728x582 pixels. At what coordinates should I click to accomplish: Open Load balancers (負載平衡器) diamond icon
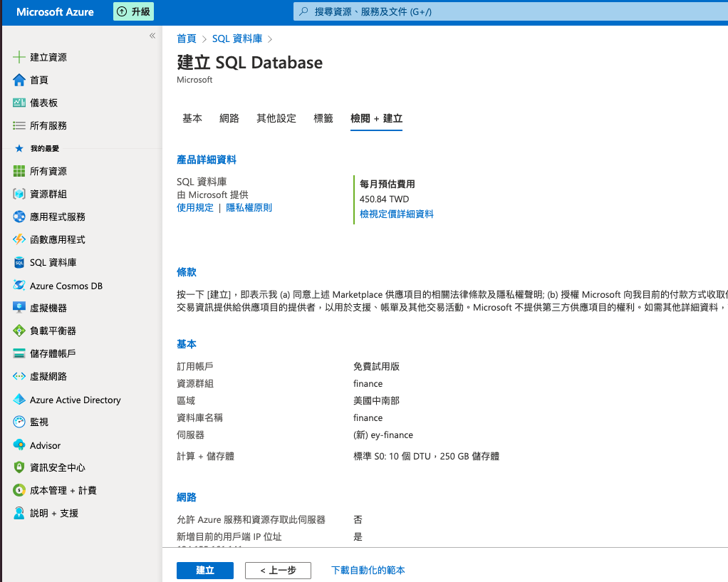point(19,331)
